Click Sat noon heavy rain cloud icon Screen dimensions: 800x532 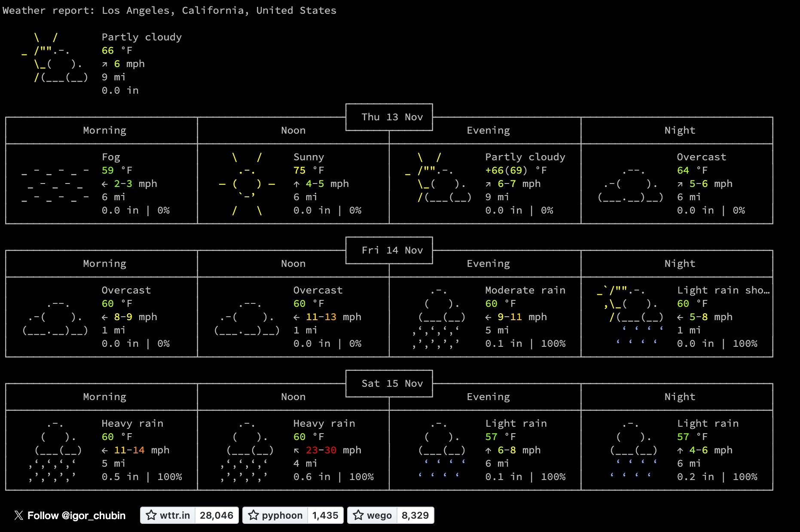[x=247, y=450]
